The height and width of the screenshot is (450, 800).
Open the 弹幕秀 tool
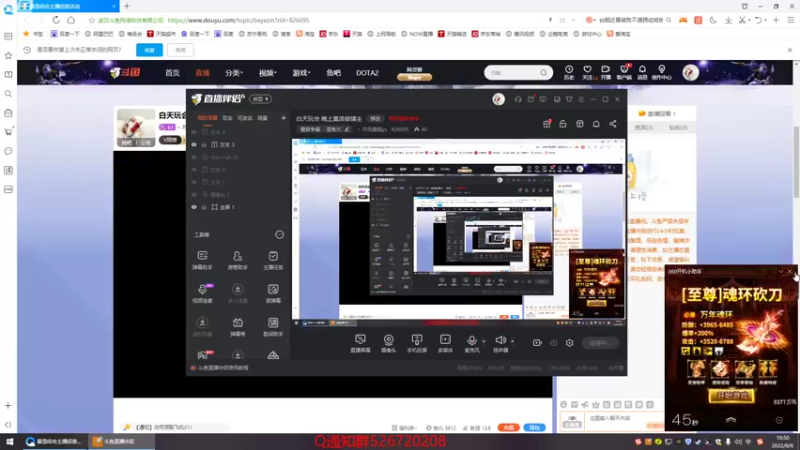point(237,327)
